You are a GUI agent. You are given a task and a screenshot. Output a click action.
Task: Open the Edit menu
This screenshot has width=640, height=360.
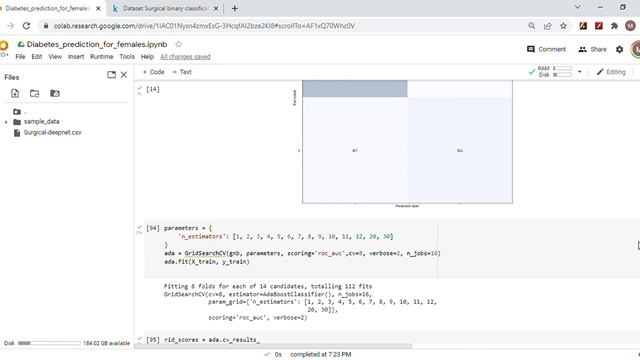point(37,57)
